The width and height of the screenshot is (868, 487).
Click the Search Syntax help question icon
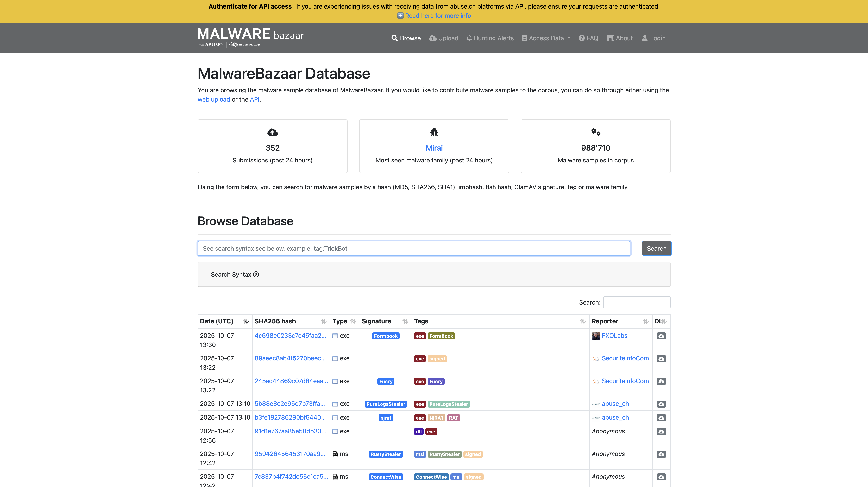pos(256,274)
